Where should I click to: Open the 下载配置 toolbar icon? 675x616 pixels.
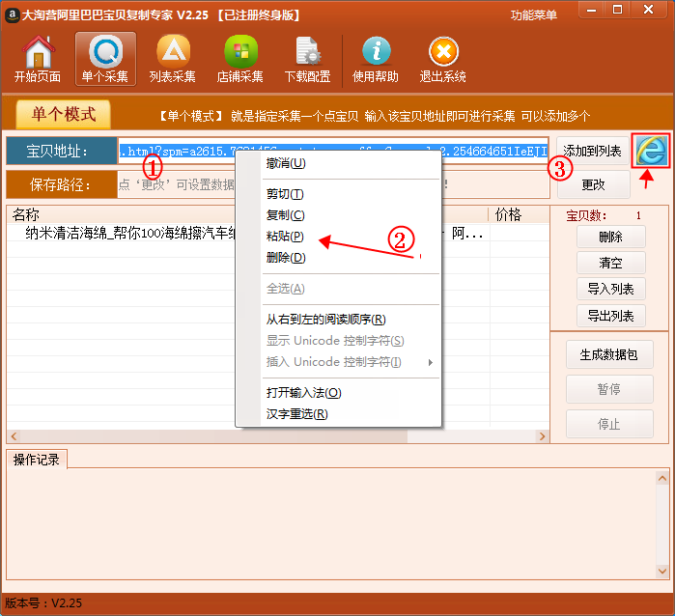(x=307, y=60)
